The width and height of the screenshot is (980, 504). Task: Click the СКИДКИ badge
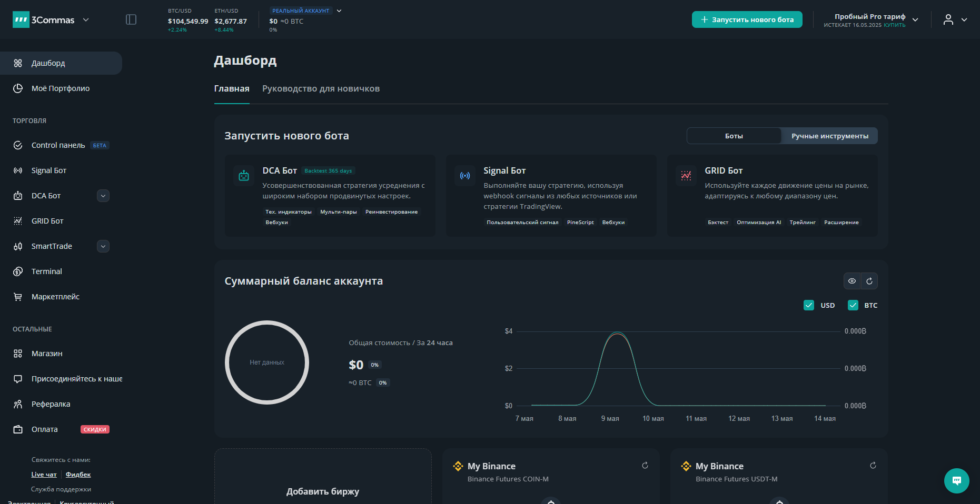pos(95,429)
